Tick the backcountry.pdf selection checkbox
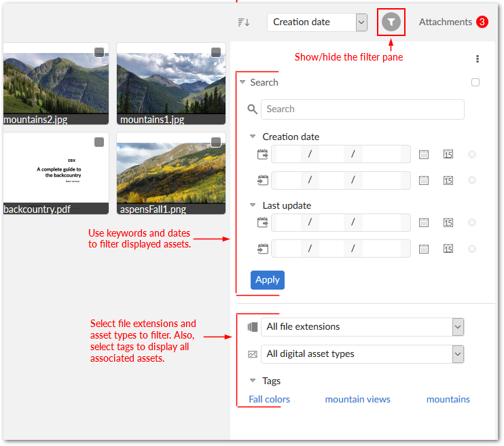Image resolution: width=504 pixels, height=446 pixels. (99, 142)
